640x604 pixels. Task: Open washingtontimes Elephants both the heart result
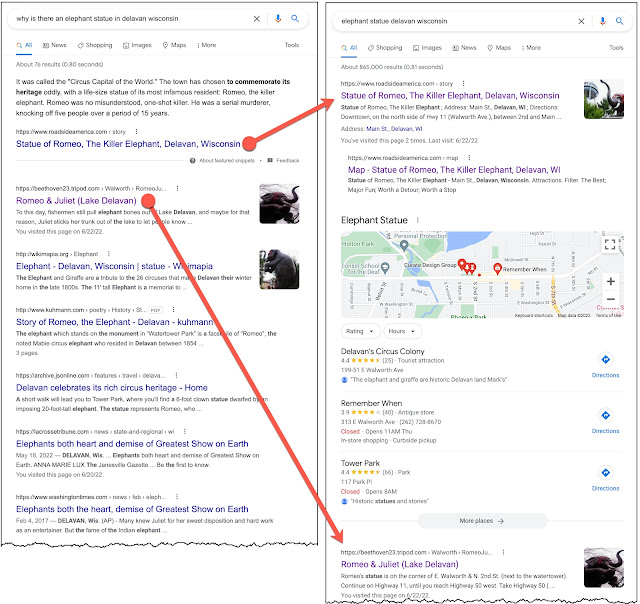132,509
